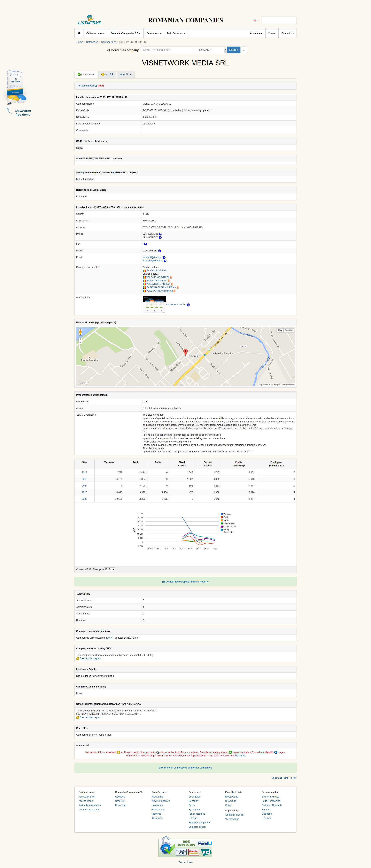Select the Map view toggle
The width and height of the screenshot is (371, 868).
pyautogui.click(x=280, y=330)
